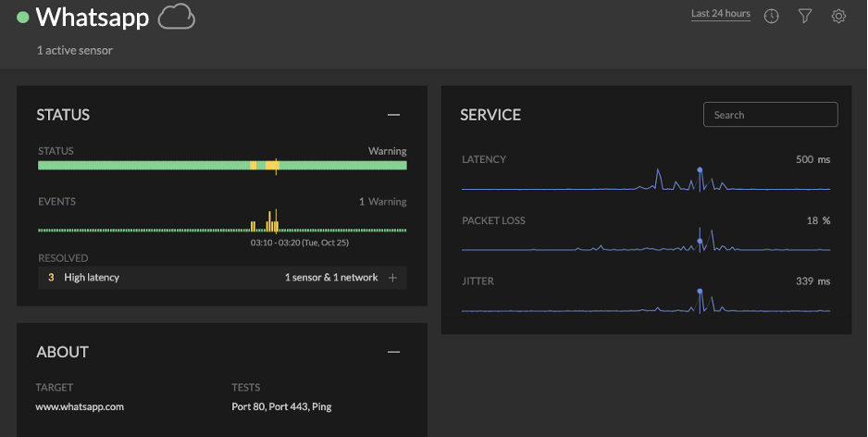Image resolution: width=868 pixels, height=437 pixels.
Task: Click the Jitter chart line
Action: [646, 301]
